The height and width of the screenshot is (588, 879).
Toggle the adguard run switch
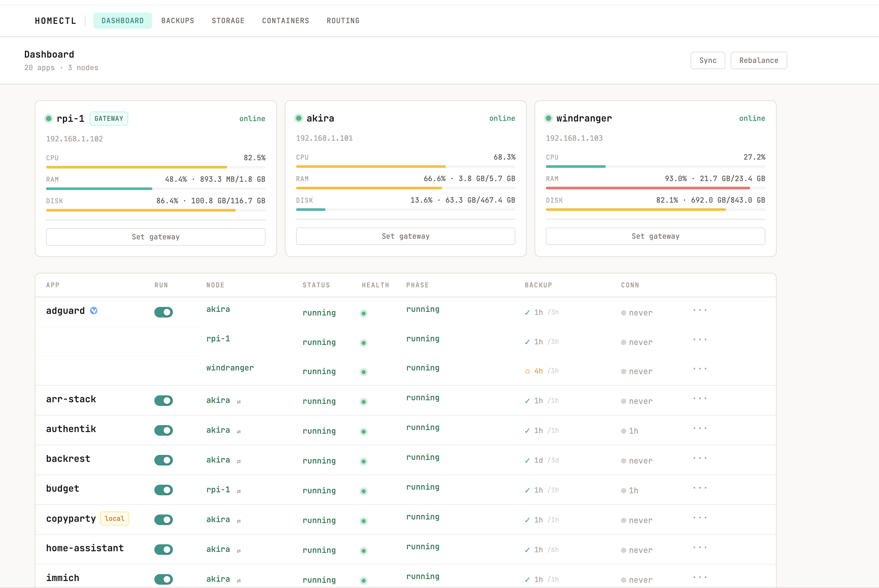[164, 312]
